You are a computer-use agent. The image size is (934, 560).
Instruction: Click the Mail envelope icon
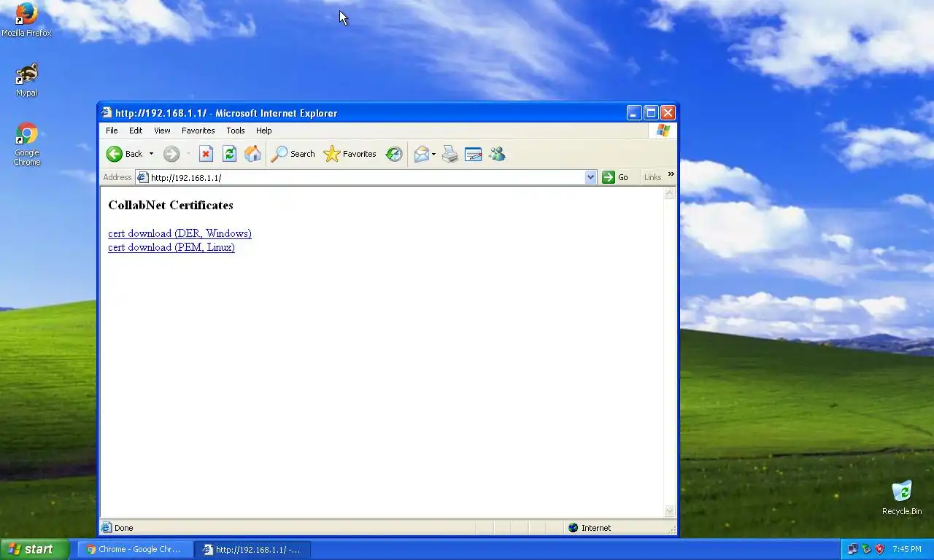(421, 154)
